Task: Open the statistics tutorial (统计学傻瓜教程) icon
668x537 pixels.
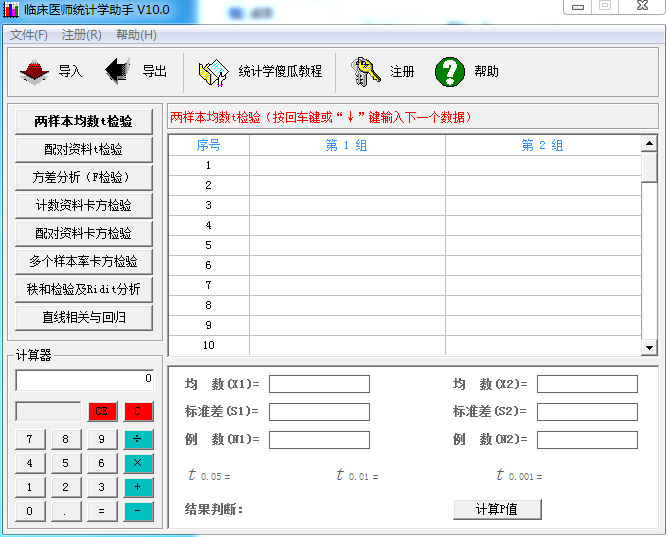Action: tap(213, 72)
